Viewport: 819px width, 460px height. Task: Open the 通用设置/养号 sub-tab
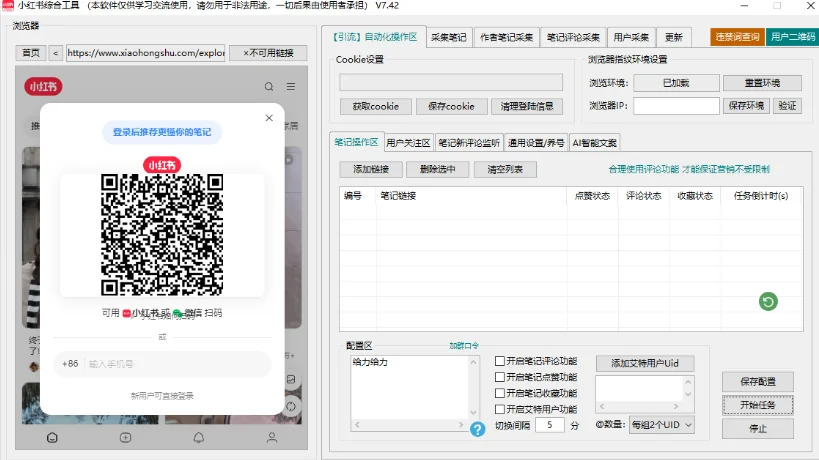pos(536,143)
